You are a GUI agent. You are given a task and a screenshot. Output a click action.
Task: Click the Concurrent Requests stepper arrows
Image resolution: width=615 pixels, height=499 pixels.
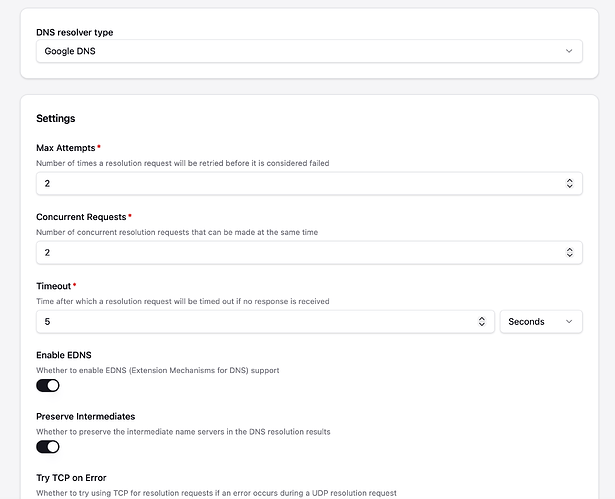(x=570, y=252)
